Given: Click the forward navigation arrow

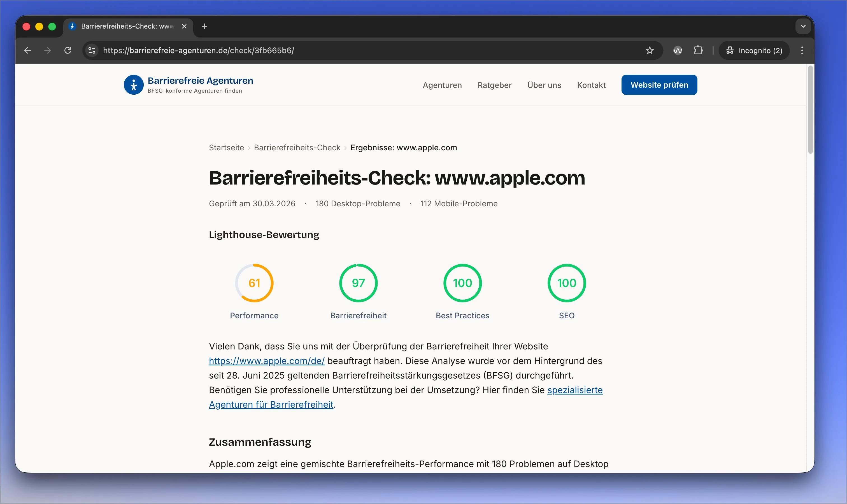Looking at the screenshot, I should [48, 50].
